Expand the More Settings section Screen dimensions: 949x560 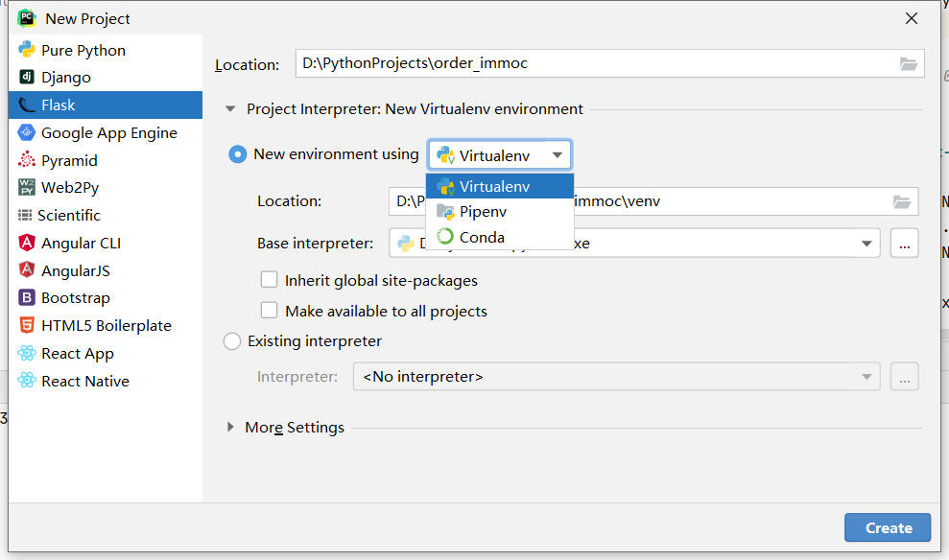pos(230,428)
